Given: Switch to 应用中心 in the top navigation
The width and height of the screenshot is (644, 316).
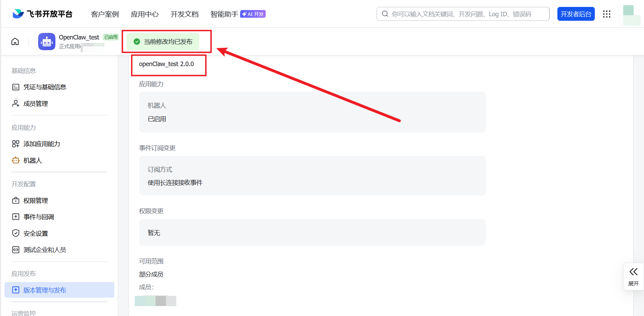Looking at the screenshot, I should click(x=144, y=14).
